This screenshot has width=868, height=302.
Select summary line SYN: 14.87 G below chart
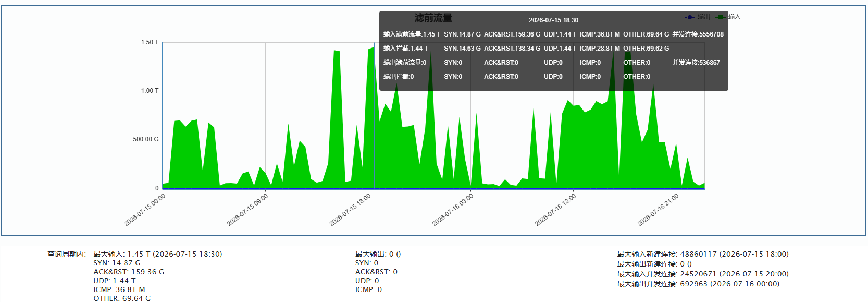point(117,263)
